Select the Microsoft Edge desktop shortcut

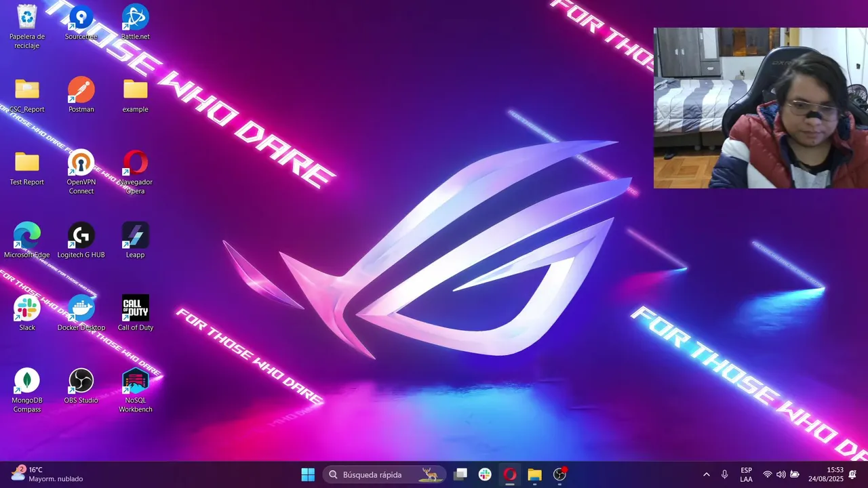27,240
